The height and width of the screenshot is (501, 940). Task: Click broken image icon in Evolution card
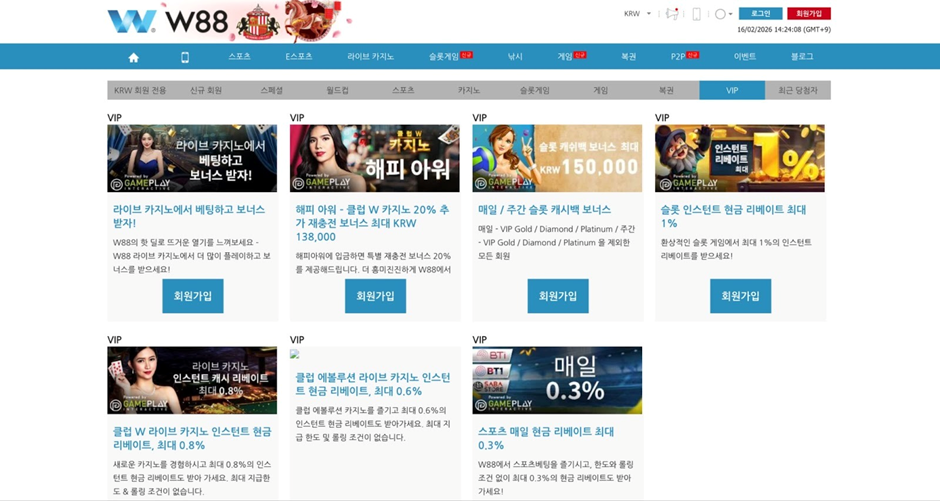point(294,354)
